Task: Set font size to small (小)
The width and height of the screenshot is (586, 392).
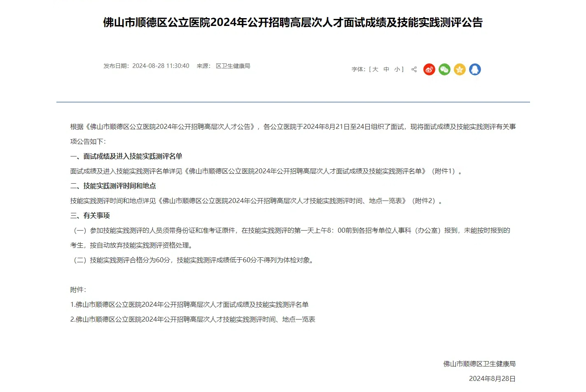Action: coord(397,70)
